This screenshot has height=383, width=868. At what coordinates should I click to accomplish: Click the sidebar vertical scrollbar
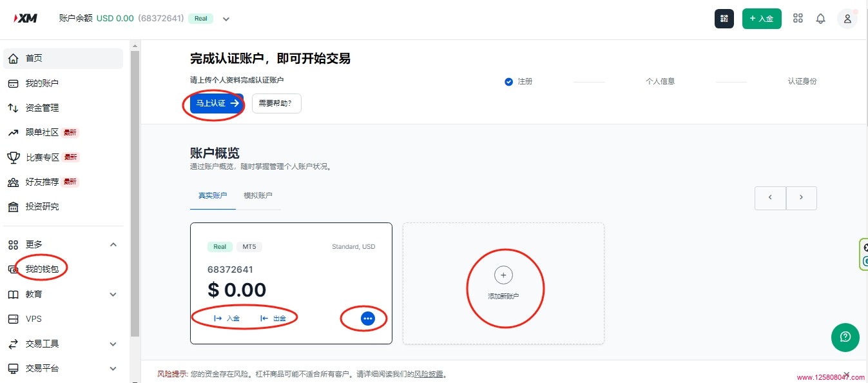(x=135, y=193)
